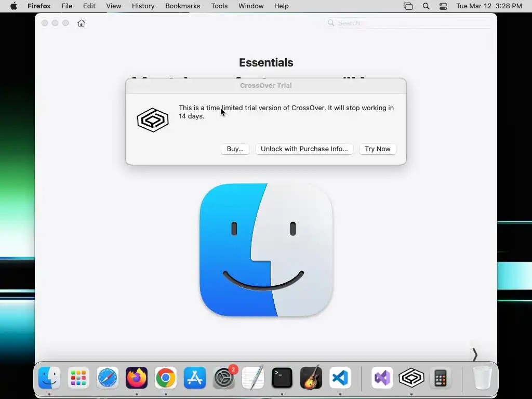This screenshot has width=532, height=399.
Task: Go to home via house icon
Action: click(81, 23)
